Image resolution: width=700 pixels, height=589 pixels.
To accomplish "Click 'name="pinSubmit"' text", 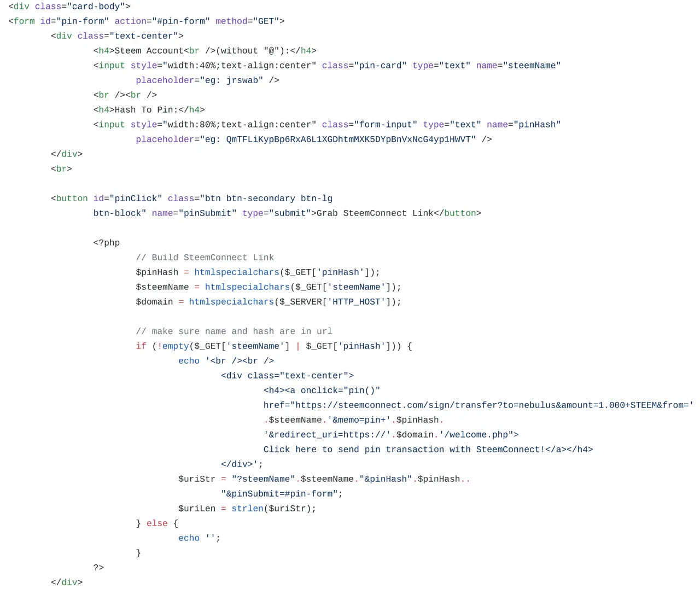I will coord(194,213).
